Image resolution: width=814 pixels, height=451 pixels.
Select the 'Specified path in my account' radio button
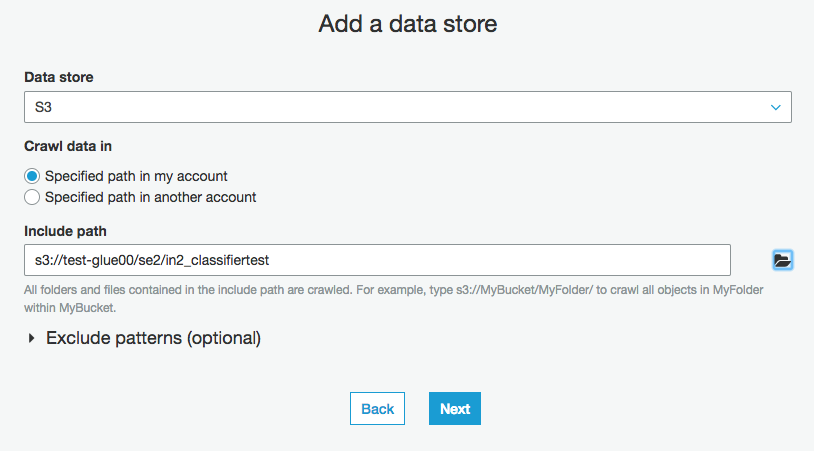point(32,176)
